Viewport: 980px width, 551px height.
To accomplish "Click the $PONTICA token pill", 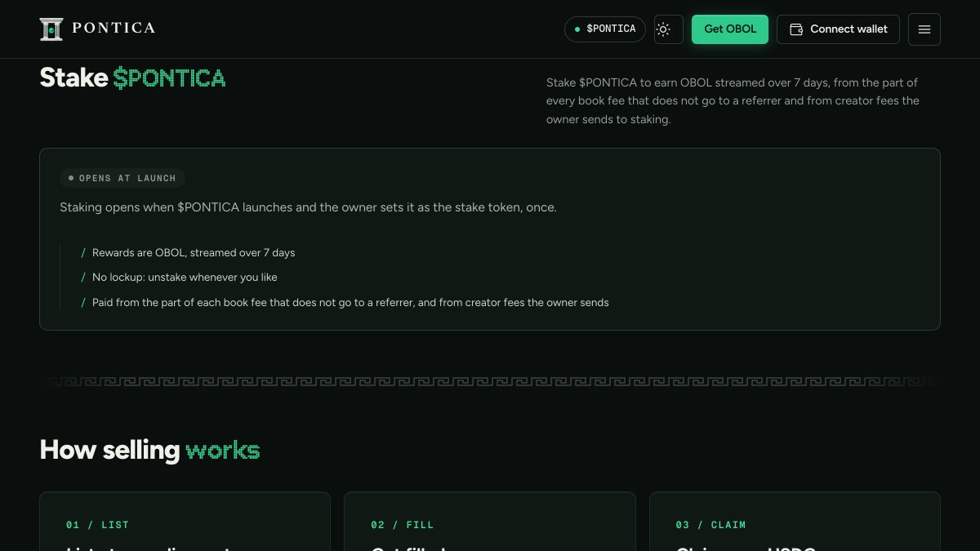I will [605, 29].
